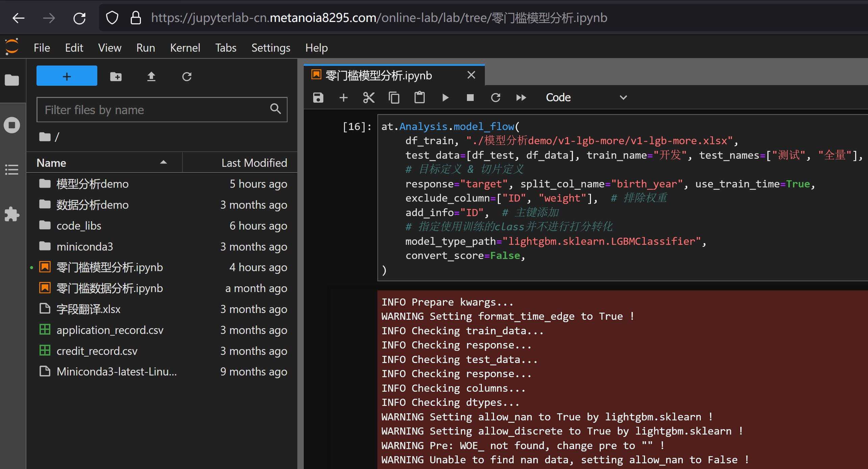
Task: Cut the selected cell with scissors icon
Action: click(369, 98)
